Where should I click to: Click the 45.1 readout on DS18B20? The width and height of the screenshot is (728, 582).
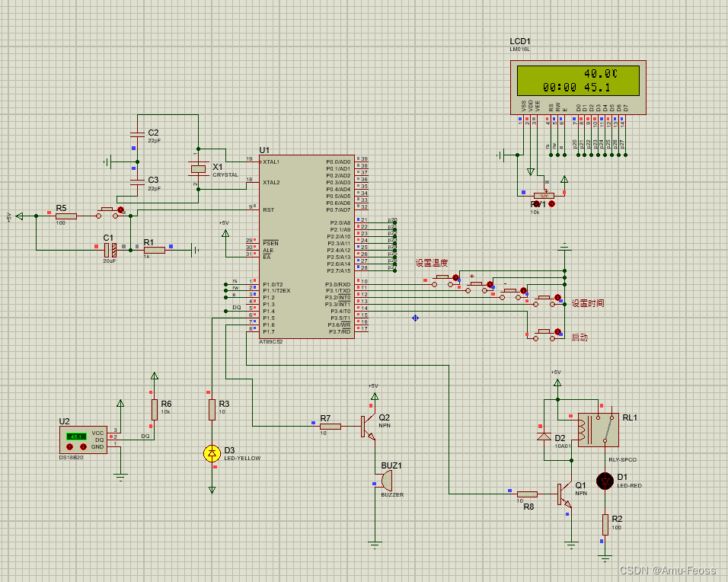pos(76,437)
